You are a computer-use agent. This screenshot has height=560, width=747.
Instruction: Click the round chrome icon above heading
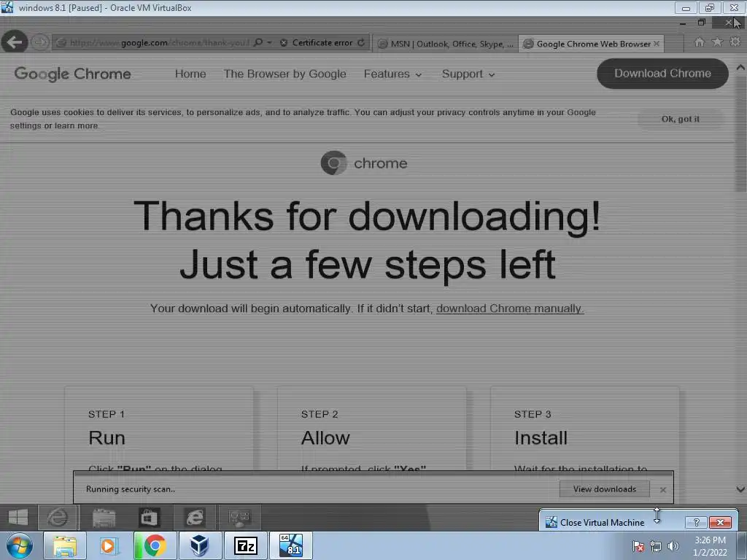coord(333,163)
